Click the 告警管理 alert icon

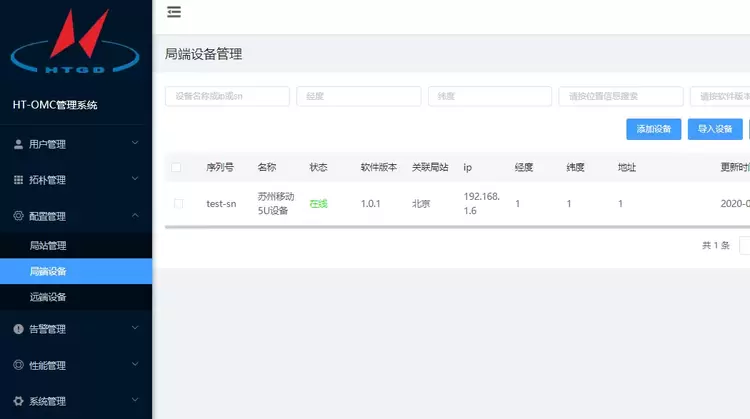19,329
